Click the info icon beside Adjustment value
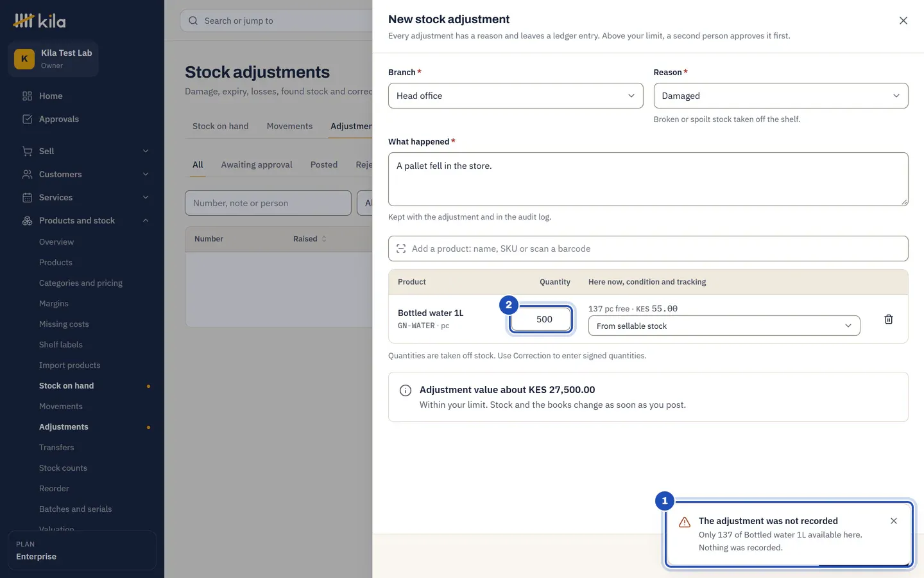 pyautogui.click(x=406, y=390)
